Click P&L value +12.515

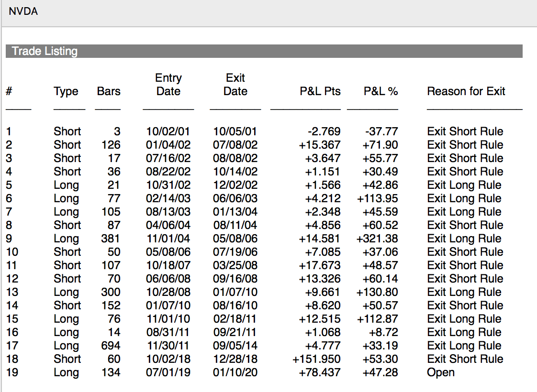(x=320, y=319)
